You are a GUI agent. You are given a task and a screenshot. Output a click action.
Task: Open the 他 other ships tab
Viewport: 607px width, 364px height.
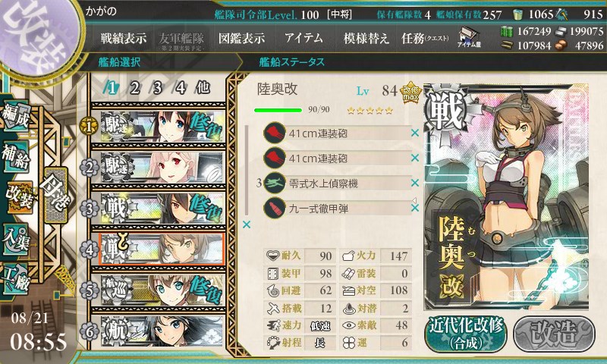[x=203, y=88]
